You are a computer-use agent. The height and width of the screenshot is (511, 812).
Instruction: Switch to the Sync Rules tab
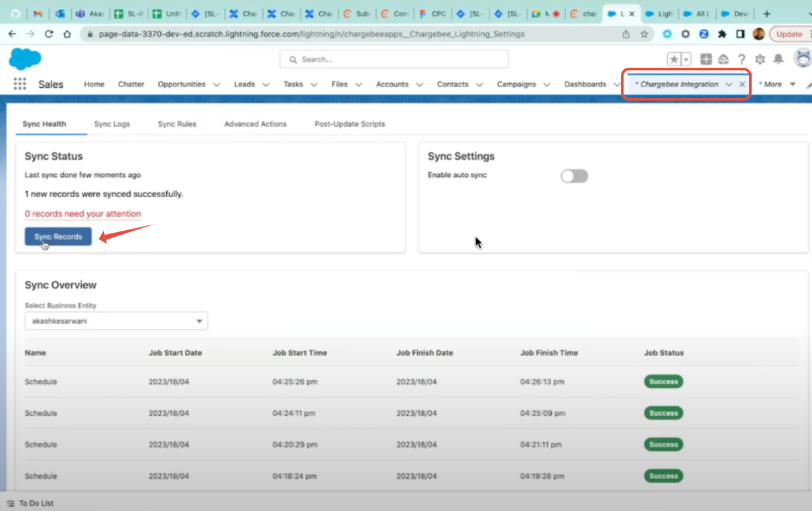[x=176, y=124]
